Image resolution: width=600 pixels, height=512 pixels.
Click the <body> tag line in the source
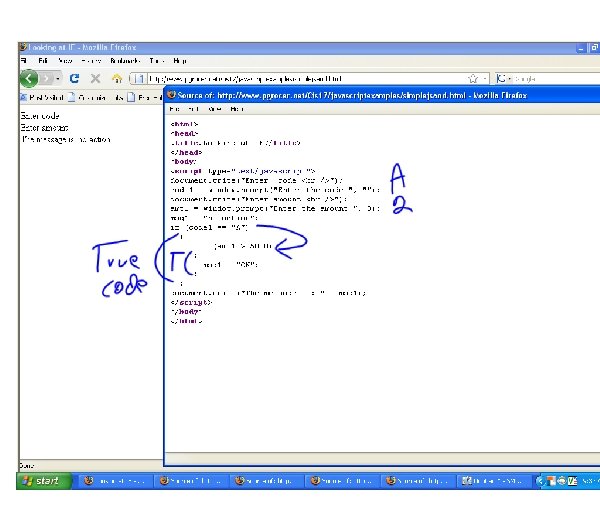[183, 161]
